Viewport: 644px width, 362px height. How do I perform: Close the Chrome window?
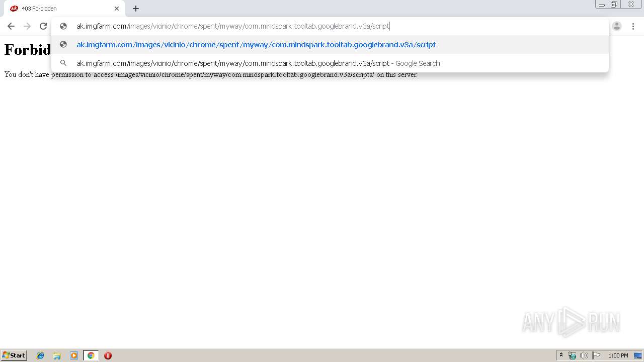[631, 5]
